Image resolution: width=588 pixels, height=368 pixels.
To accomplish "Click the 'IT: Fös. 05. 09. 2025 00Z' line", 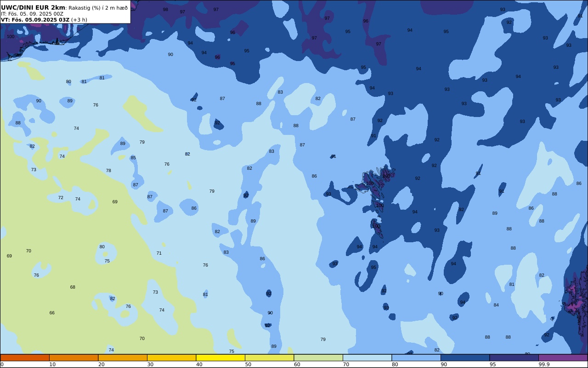I will click(x=32, y=14).
